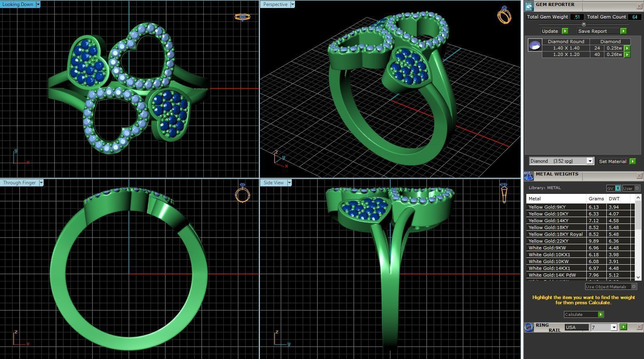Click the Ring Rail panel icon
This screenshot has width=644, height=359.
coord(529,327)
